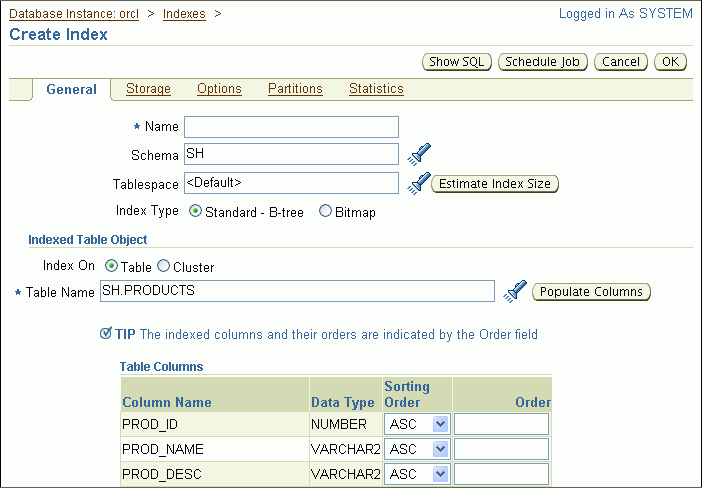702x488 pixels.
Task: Click the Estimate Index Size button
Action: 495,184
